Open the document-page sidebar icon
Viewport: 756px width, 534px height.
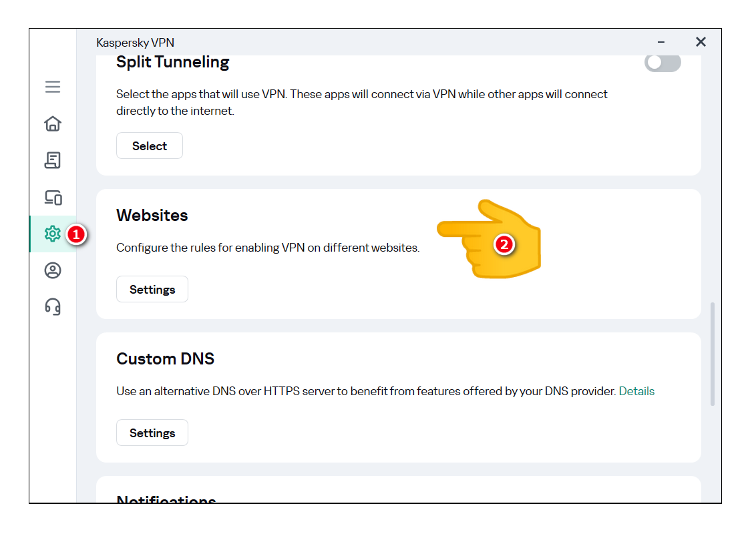pos(53,160)
